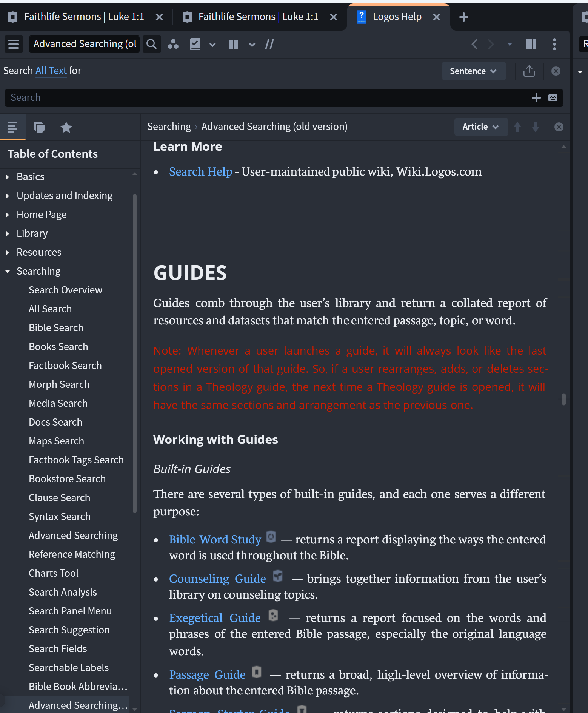Select Syntax Search in contents
The width and height of the screenshot is (588, 713).
click(x=60, y=517)
